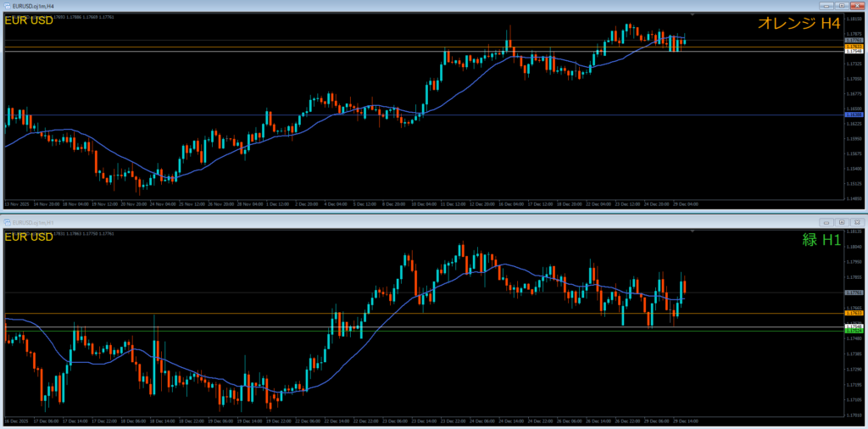The width and height of the screenshot is (868, 429).
Task: Click the blue price tag on H4 price axis
Action: [x=854, y=114]
